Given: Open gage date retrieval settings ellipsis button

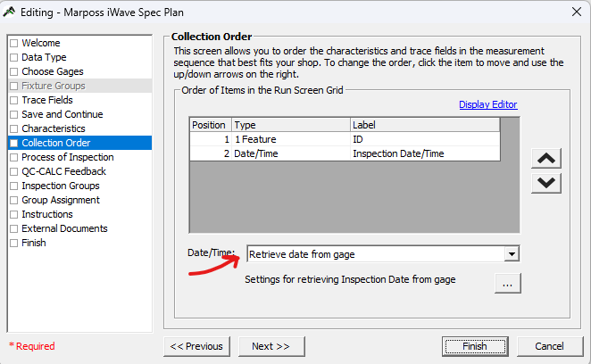Looking at the screenshot, I should [508, 284].
